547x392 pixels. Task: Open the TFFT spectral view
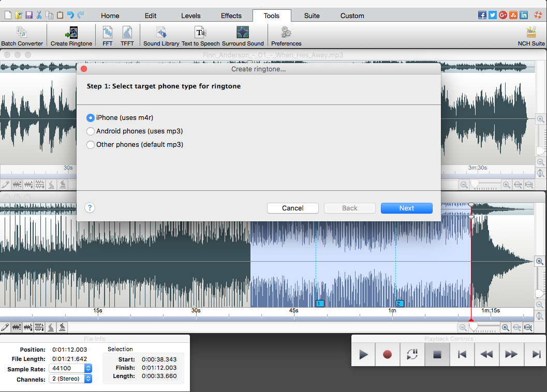pyautogui.click(x=127, y=35)
